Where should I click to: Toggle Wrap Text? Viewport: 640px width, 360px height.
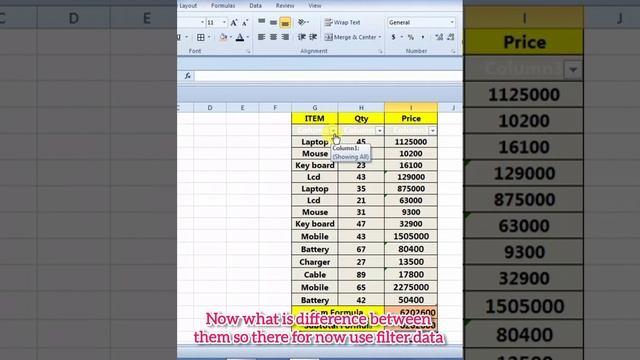click(342, 22)
